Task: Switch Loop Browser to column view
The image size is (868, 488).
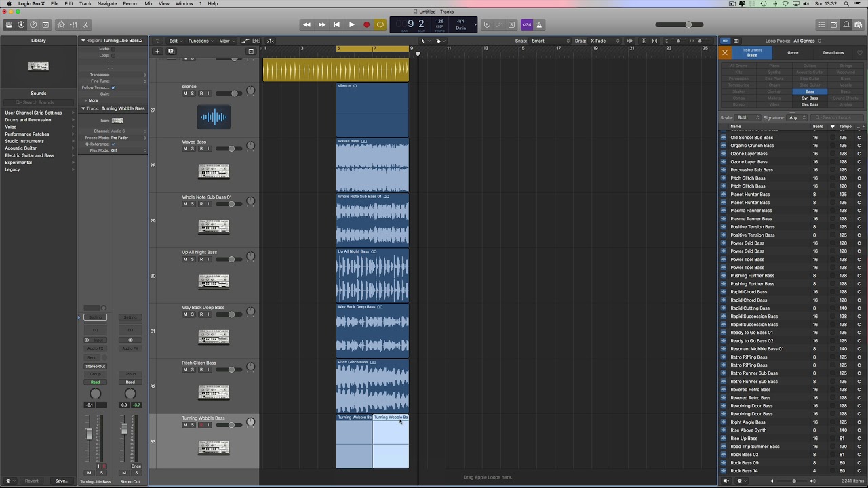Action: (736, 41)
